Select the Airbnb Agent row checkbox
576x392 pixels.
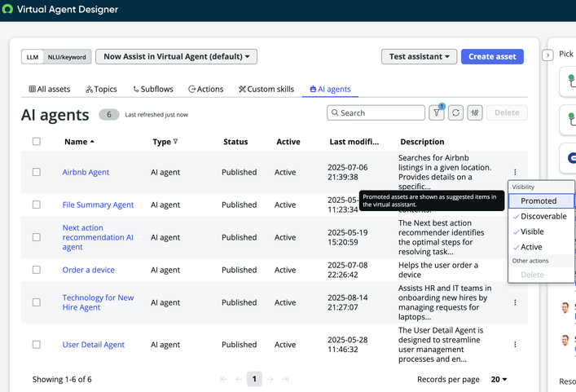point(36,172)
